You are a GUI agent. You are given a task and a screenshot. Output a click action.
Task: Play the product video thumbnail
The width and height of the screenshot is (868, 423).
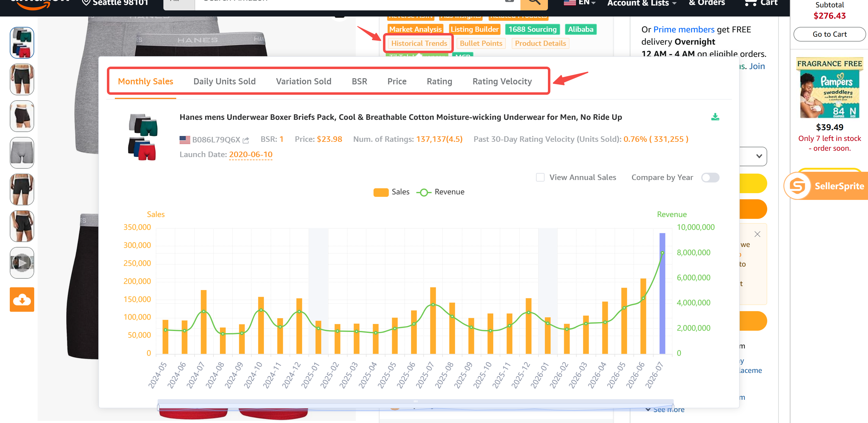pyautogui.click(x=22, y=263)
